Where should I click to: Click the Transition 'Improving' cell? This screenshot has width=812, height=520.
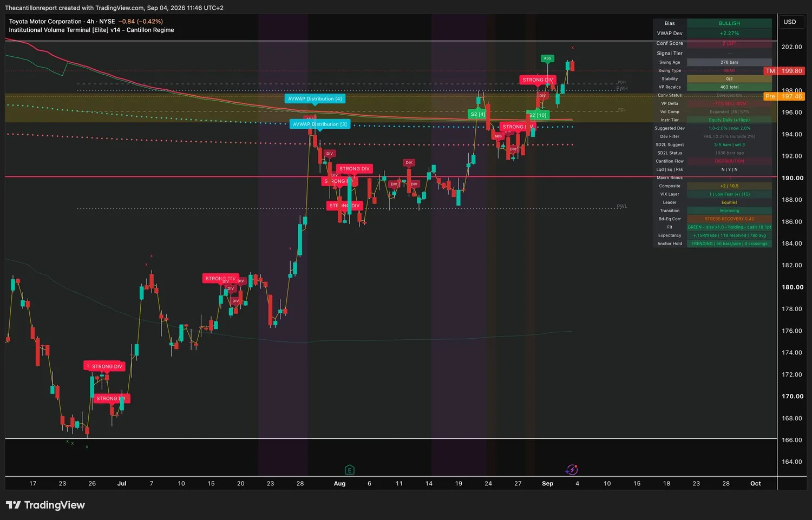[729, 211]
